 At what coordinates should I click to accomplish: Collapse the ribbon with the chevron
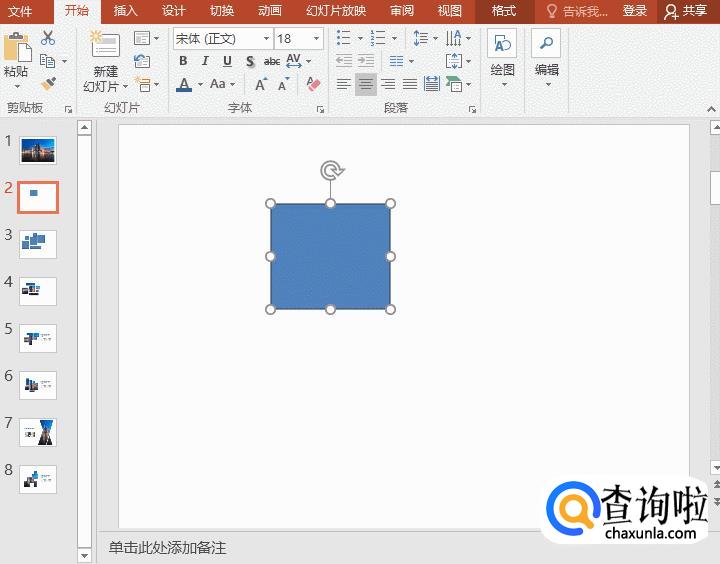(711, 109)
